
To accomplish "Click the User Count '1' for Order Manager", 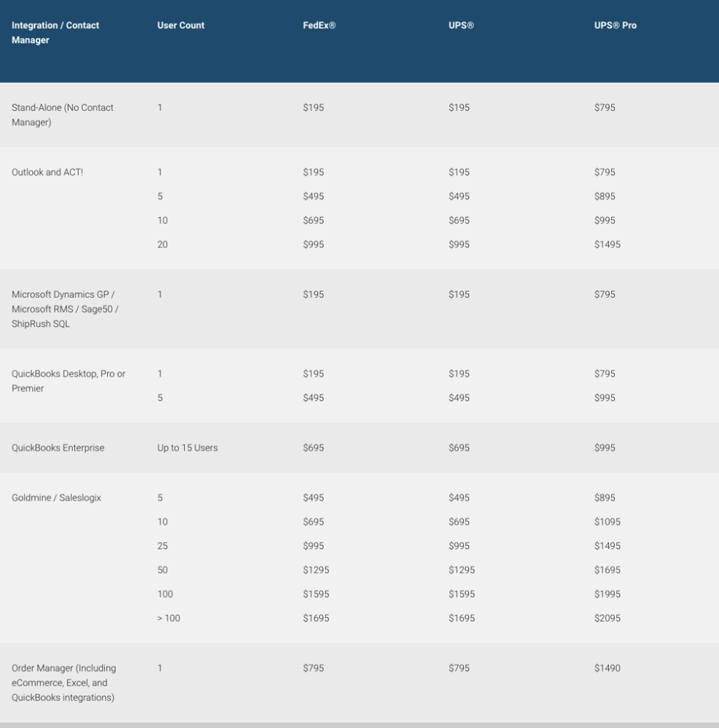I will 160,668.
